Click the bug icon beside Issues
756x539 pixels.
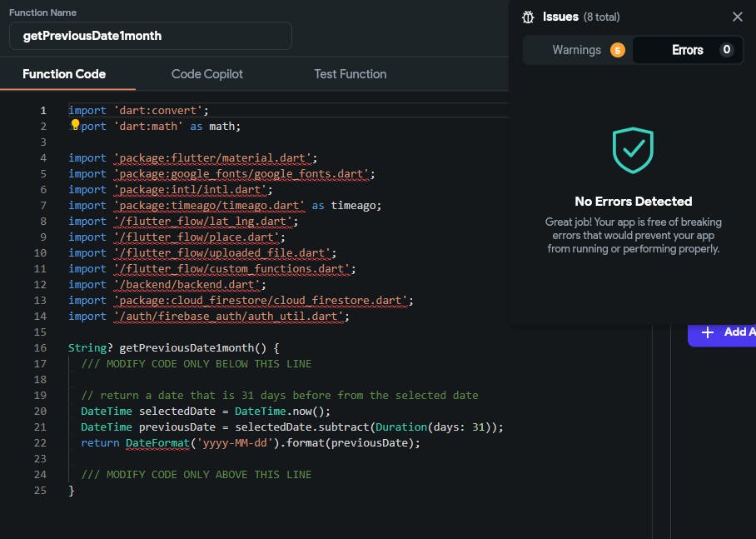[528, 17]
